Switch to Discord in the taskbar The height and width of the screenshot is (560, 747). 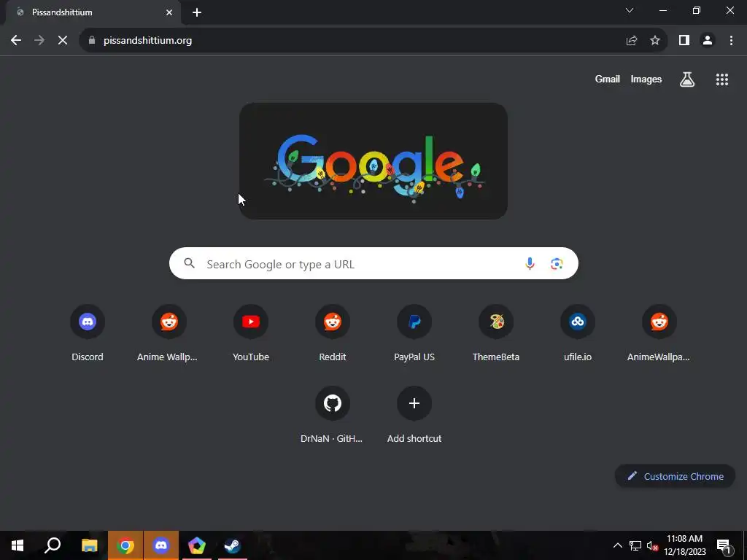[161, 545]
